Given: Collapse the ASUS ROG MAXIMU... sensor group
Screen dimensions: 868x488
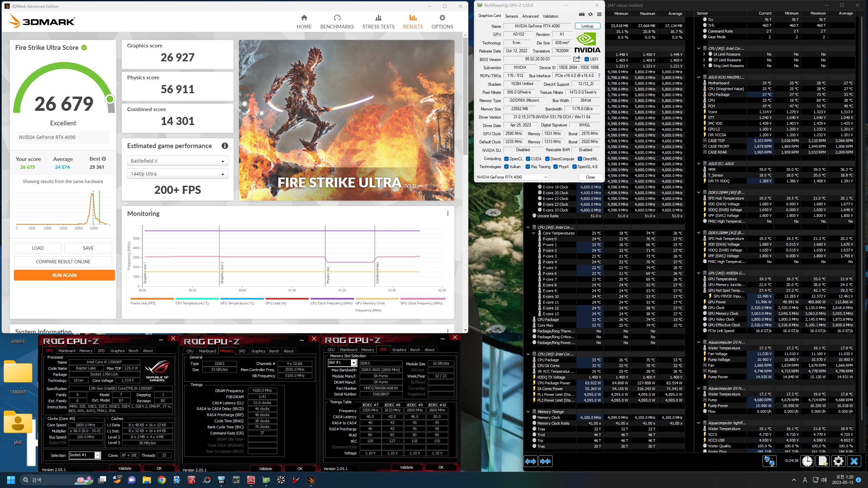Looking at the screenshot, I should 698,77.
